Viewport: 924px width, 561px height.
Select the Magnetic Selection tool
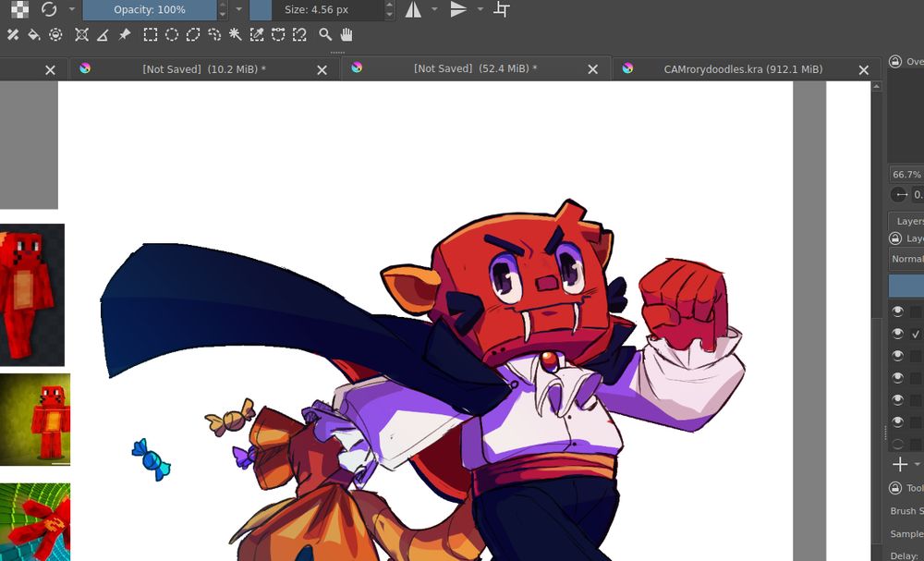(299, 35)
